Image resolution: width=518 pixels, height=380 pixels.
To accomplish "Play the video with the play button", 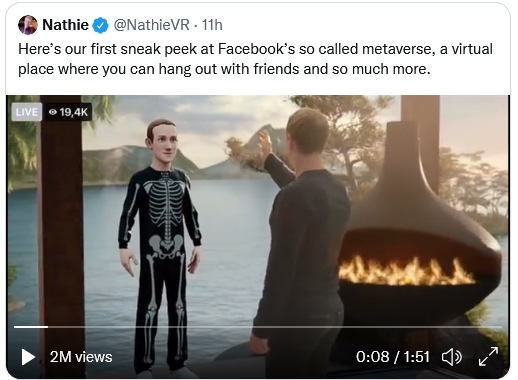I will point(28,357).
